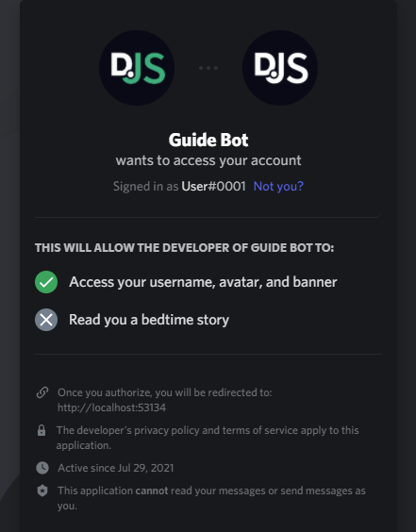Click the green Guide Bot DJS avatar
This screenshot has height=532, width=416.
(x=137, y=68)
